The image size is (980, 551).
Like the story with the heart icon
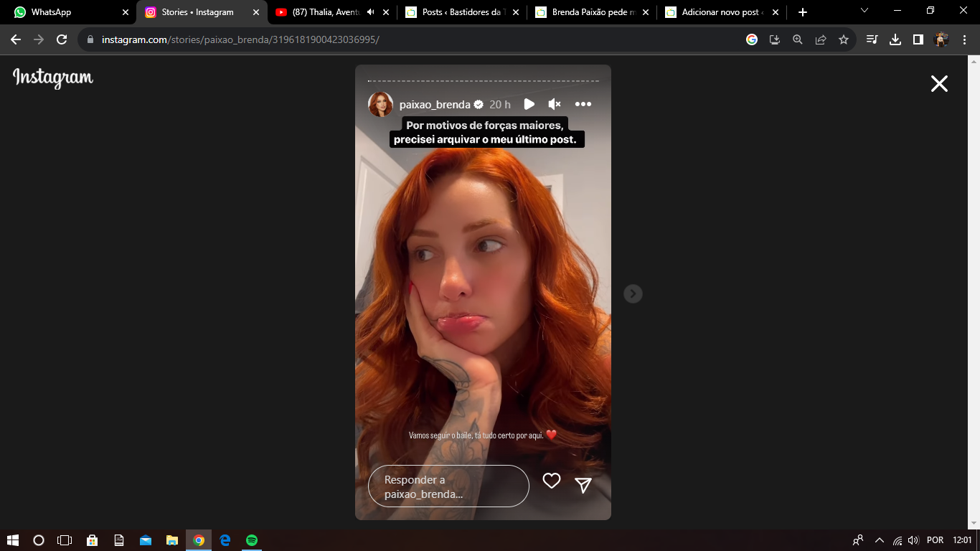[551, 481]
